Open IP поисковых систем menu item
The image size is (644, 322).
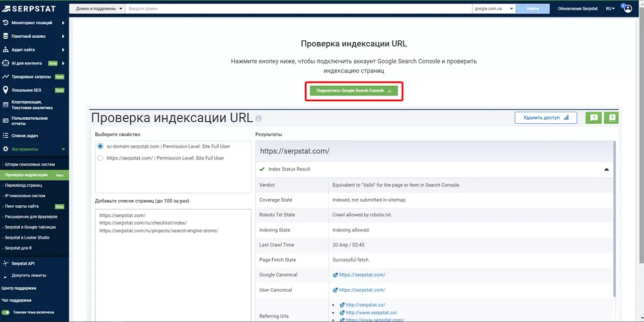click(25, 196)
